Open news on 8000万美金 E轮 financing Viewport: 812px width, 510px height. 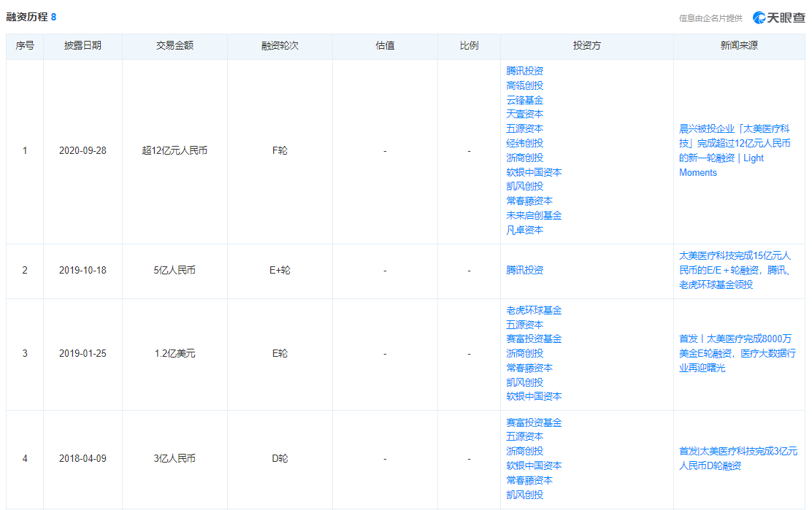[734, 353]
